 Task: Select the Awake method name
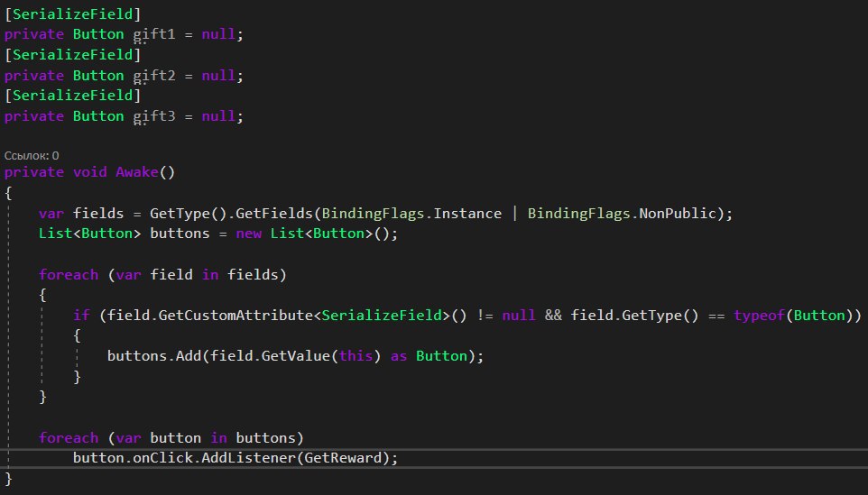[137, 172]
